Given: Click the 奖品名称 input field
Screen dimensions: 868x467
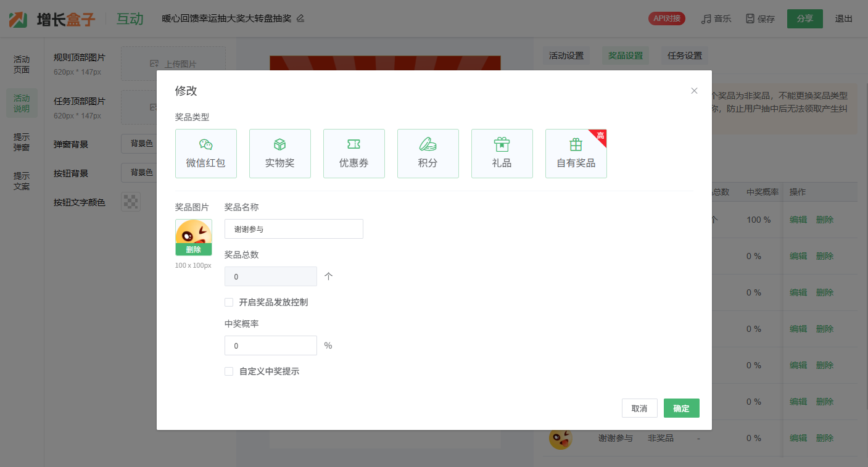Looking at the screenshot, I should (294, 229).
